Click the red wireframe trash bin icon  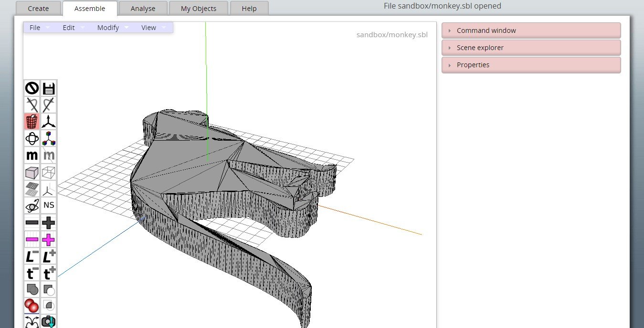click(x=32, y=122)
